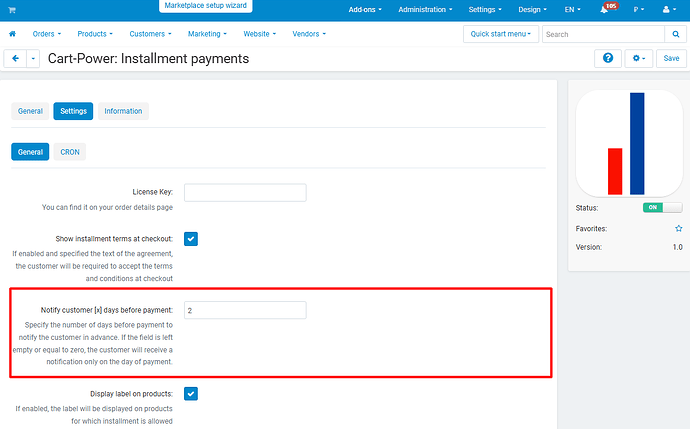This screenshot has height=429, width=690.
Task: Expand the Add-ons menu
Action: pyautogui.click(x=365, y=10)
